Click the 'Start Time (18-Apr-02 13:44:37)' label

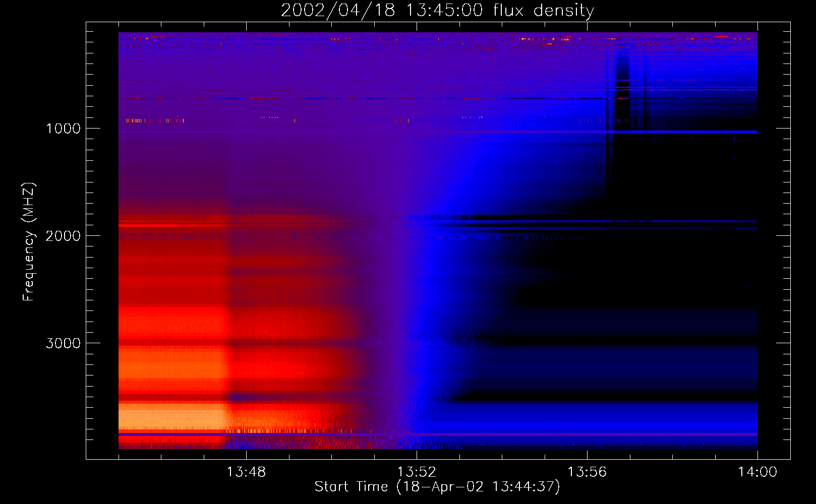click(x=437, y=487)
